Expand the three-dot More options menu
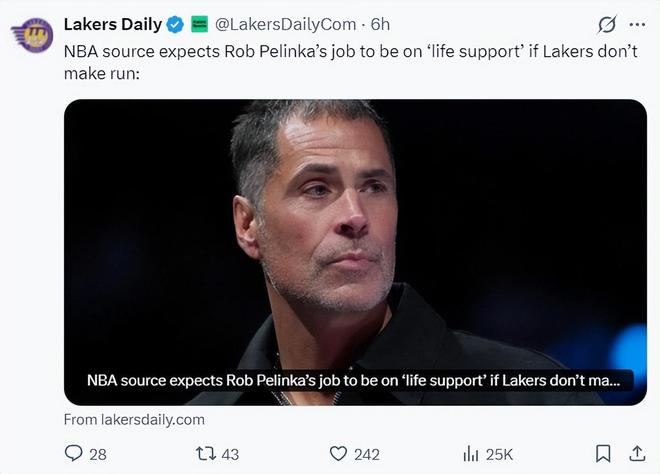The height and width of the screenshot is (474, 660). 636,24
